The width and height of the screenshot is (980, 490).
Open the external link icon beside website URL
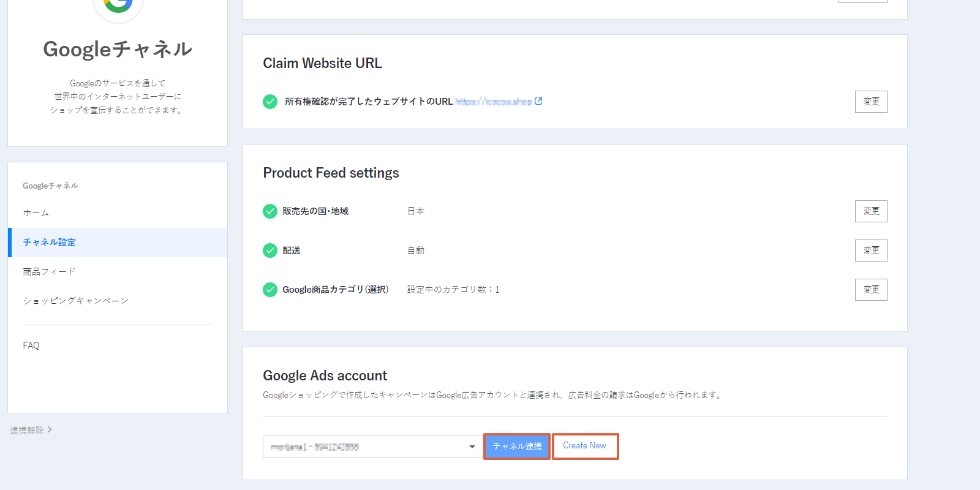[538, 101]
